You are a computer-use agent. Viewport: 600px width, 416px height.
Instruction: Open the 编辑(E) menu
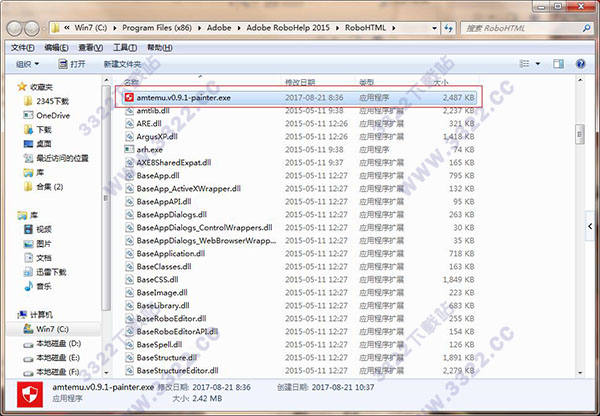[56, 48]
